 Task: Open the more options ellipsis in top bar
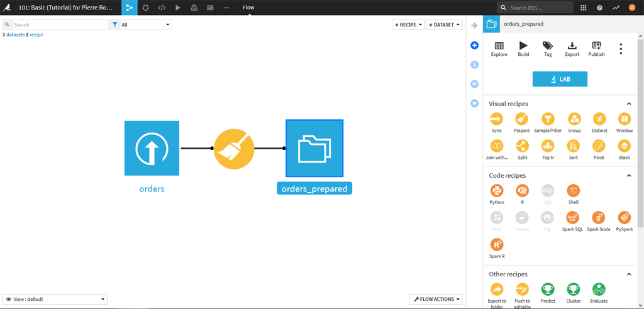point(226,8)
